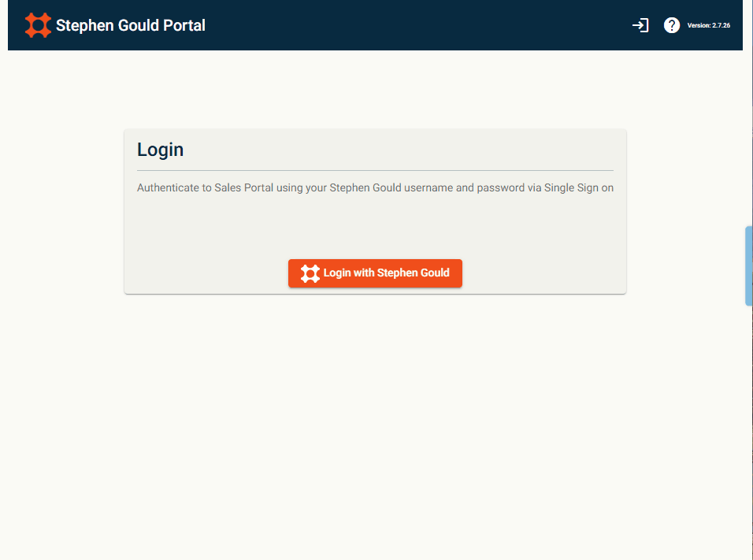Click the Stephen Gould Portal title text
This screenshot has width=753, height=560.
tap(131, 25)
